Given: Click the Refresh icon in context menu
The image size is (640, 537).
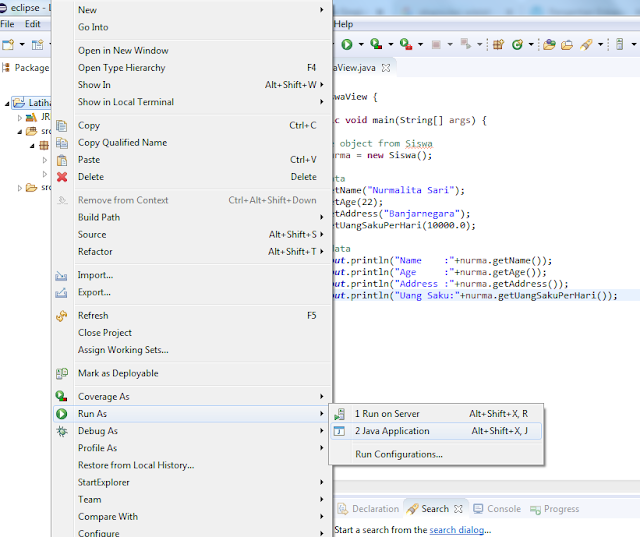Looking at the screenshot, I should click(x=62, y=316).
